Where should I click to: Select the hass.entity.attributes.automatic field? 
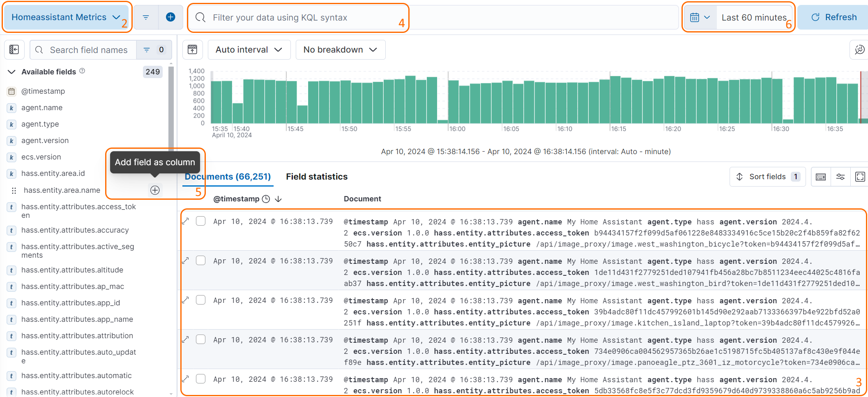coord(76,376)
